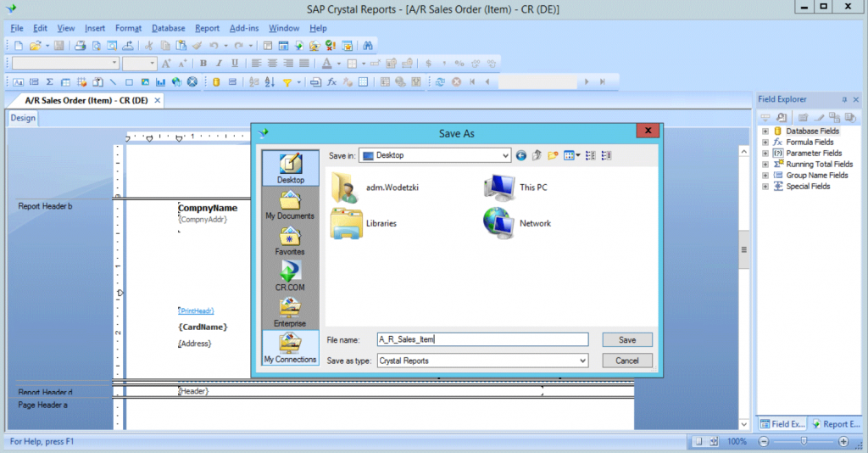
Task: Click the Select Expert filter funnel icon
Action: (287, 82)
